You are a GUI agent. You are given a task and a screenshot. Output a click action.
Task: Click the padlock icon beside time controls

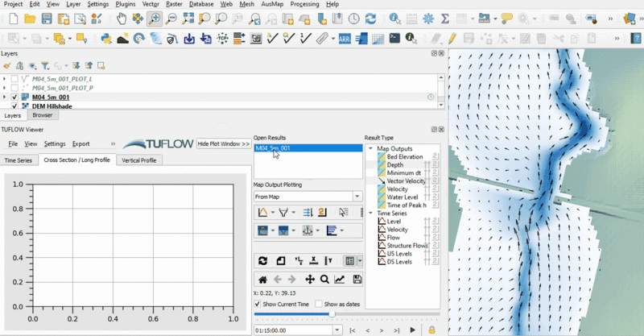pyautogui.click(x=432, y=330)
